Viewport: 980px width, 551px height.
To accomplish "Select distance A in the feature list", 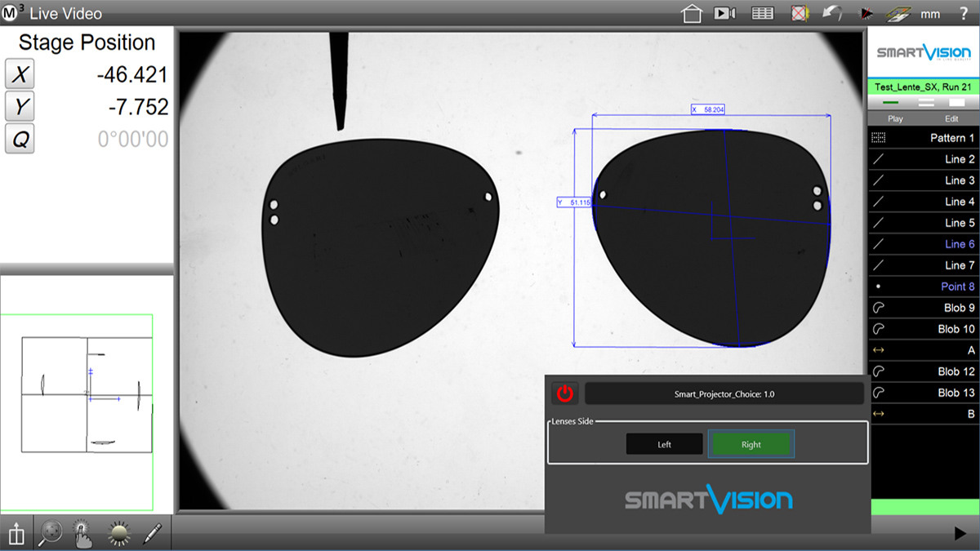I will point(924,350).
